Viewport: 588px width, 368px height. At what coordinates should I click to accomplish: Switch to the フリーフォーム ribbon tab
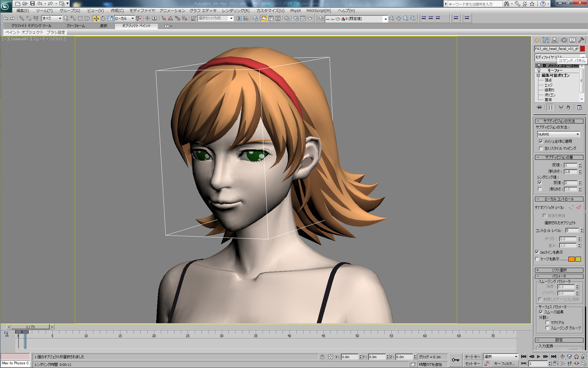tap(75, 26)
